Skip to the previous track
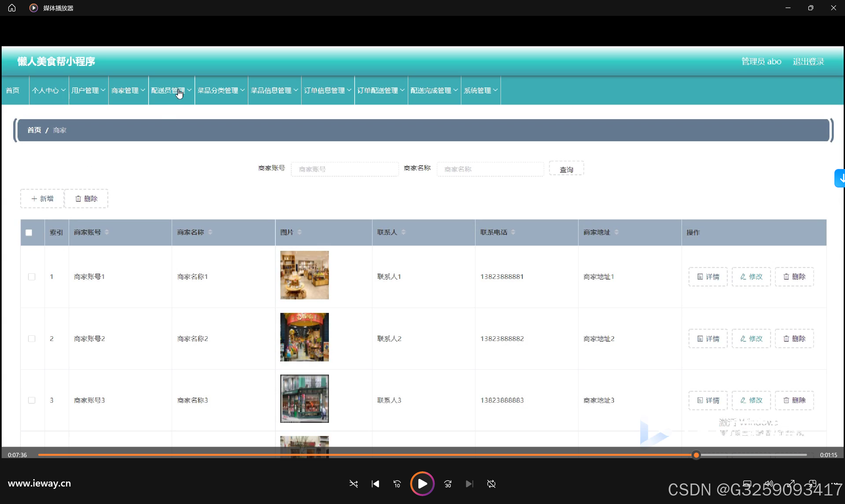 (x=375, y=484)
